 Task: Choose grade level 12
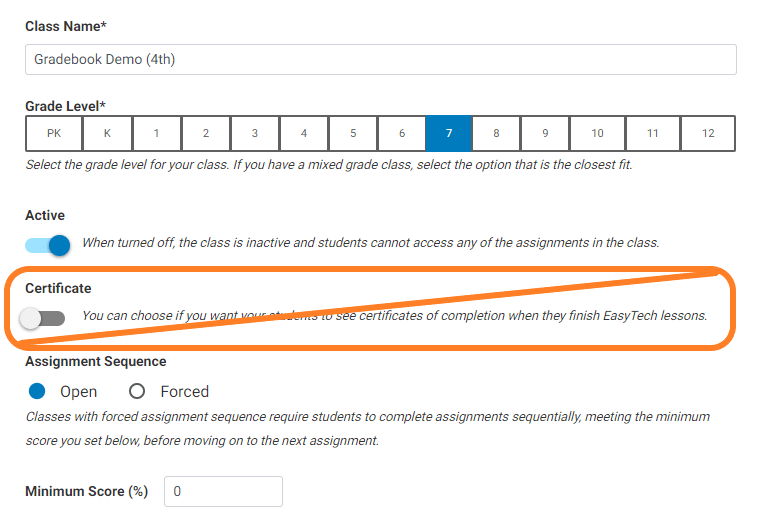(x=708, y=133)
